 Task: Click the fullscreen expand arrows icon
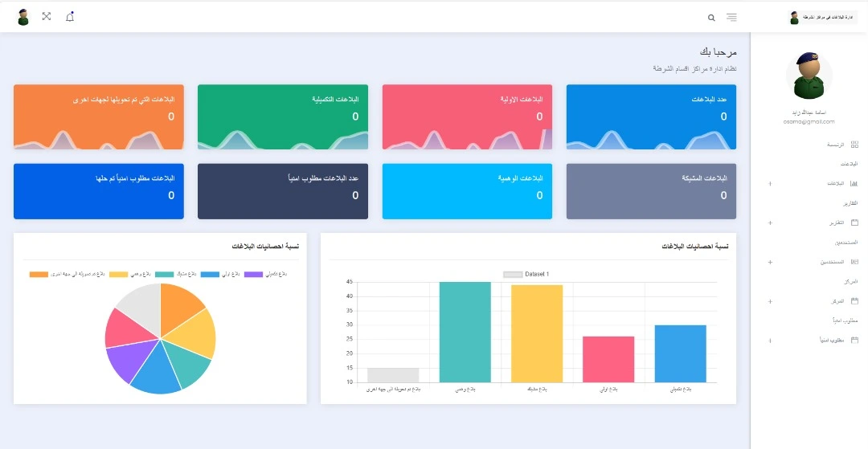[x=47, y=17]
